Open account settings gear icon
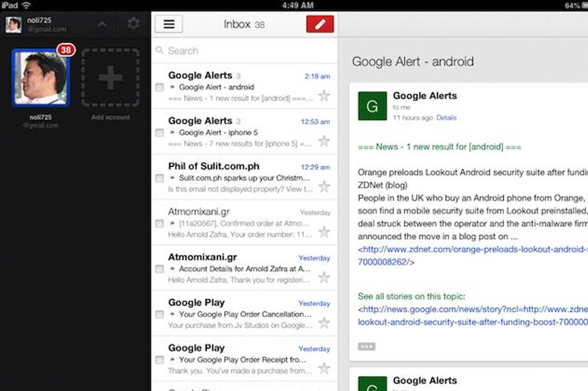The image size is (588, 391). pos(133,24)
